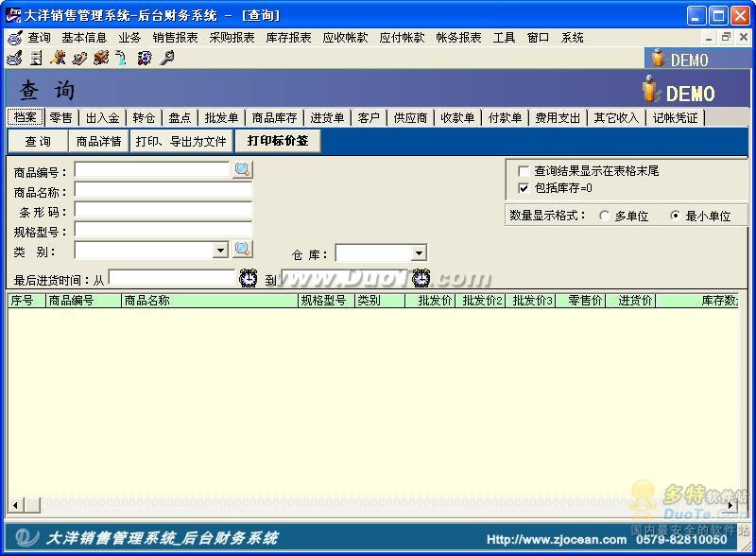Open the 查询 menu
756x556 pixels.
click(39, 38)
